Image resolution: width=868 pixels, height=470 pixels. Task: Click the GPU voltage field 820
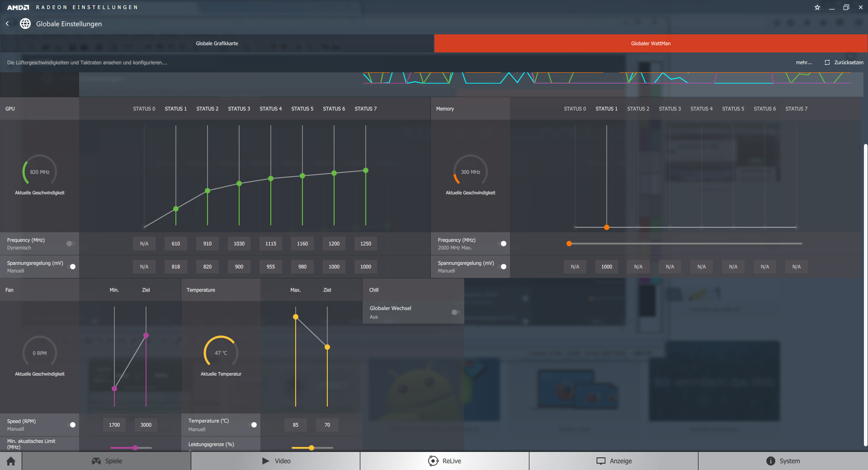[x=208, y=267]
